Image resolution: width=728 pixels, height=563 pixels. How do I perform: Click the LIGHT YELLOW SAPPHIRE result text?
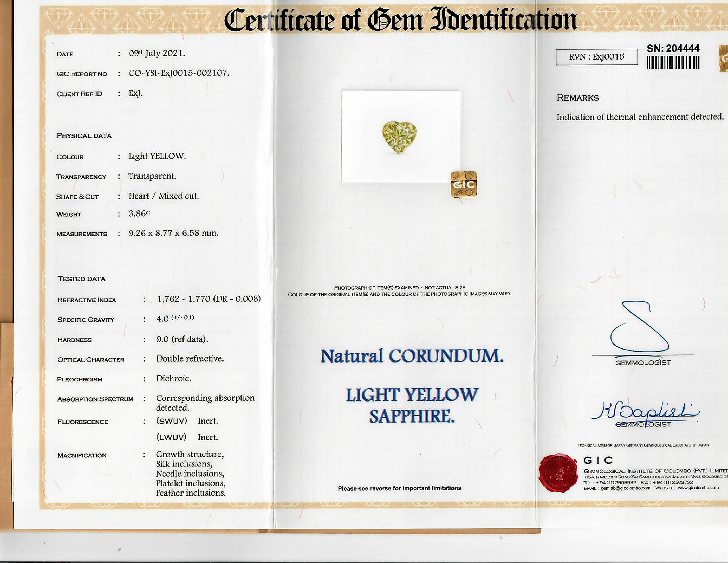(412, 405)
